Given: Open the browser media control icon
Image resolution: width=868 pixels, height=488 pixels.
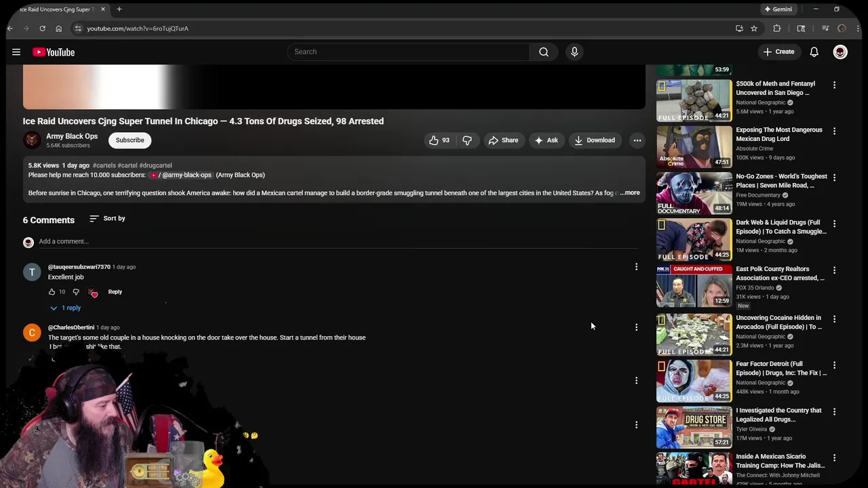Looking at the screenshot, I should [x=825, y=28].
